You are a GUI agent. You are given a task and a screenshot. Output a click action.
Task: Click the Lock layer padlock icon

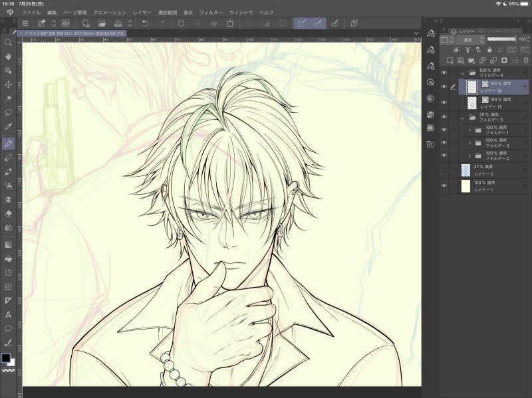[x=489, y=50]
